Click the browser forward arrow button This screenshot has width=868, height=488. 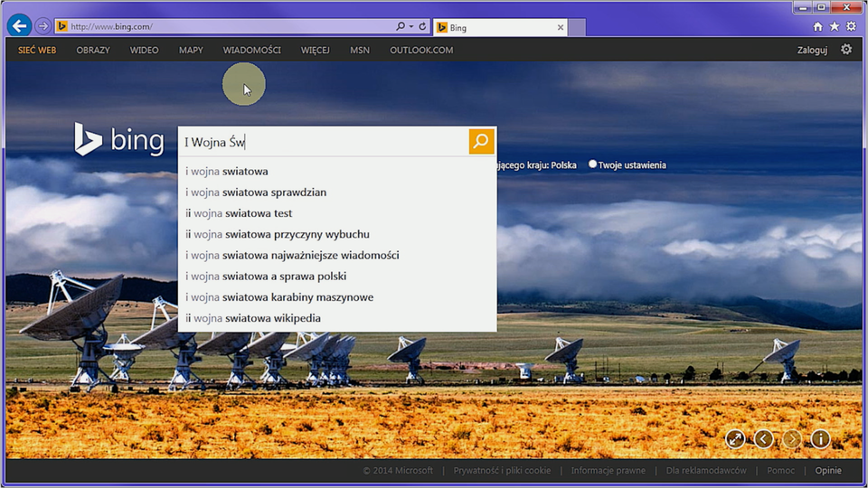tap(42, 26)
